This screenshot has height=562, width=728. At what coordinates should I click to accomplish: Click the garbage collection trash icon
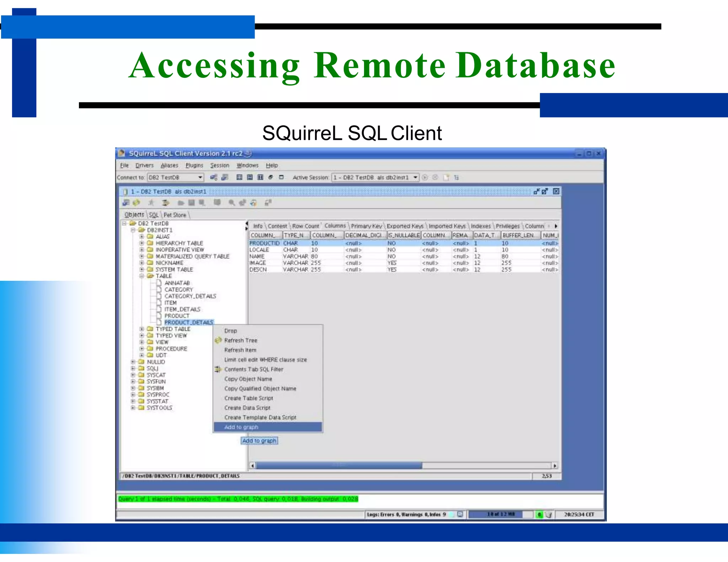pos(548,514)
